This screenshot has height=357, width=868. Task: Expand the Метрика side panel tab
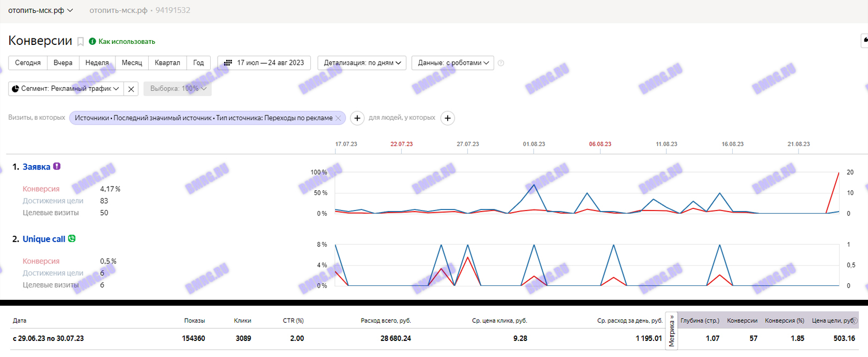tap(672, 331)
